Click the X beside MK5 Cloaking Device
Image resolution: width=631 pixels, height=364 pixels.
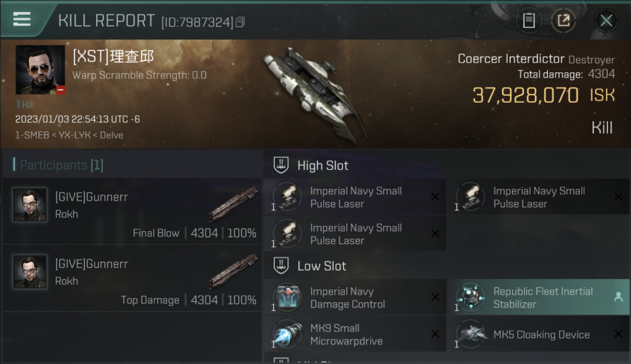pos(618,334)
